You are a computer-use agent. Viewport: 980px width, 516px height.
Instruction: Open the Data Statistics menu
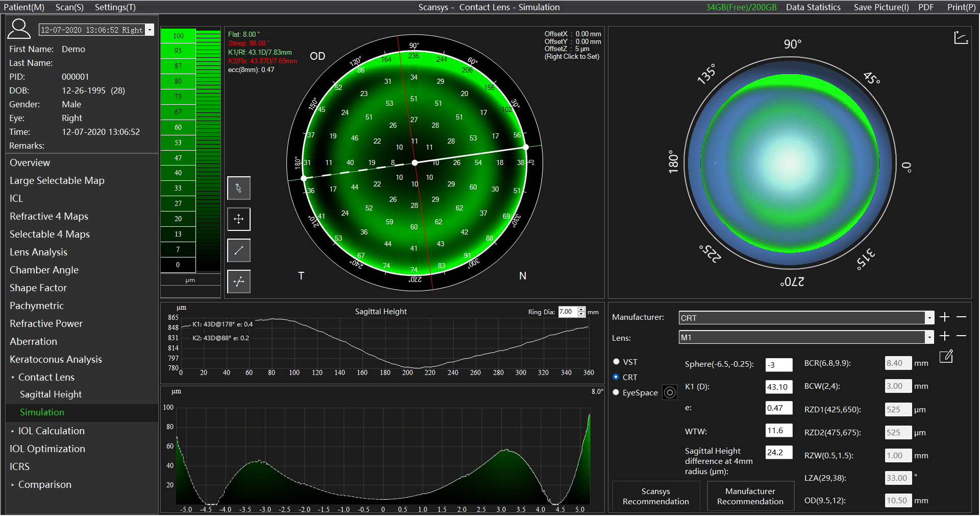[x=813, y=7]
